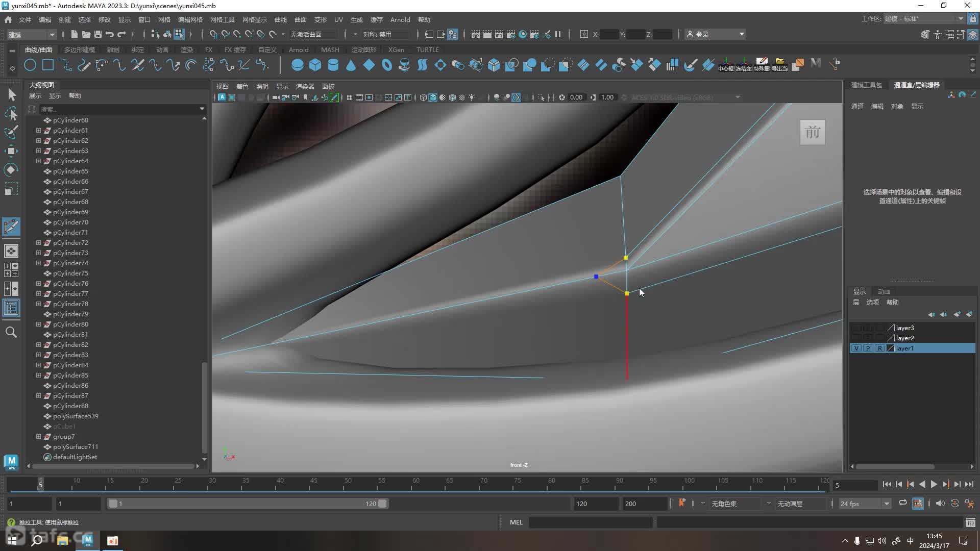Activate the Lasso select tool
This screenshot has height=551, width=980.
11,113
